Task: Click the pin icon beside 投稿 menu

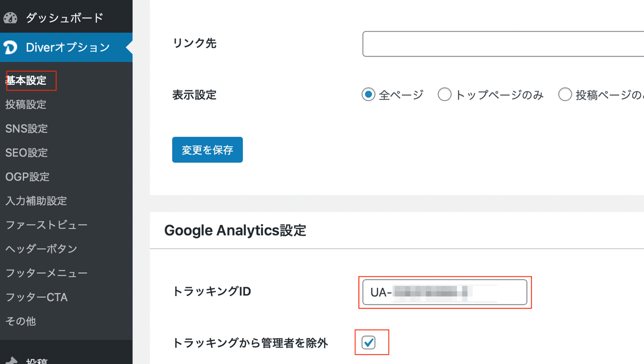Action: click(x=11, y=361)
